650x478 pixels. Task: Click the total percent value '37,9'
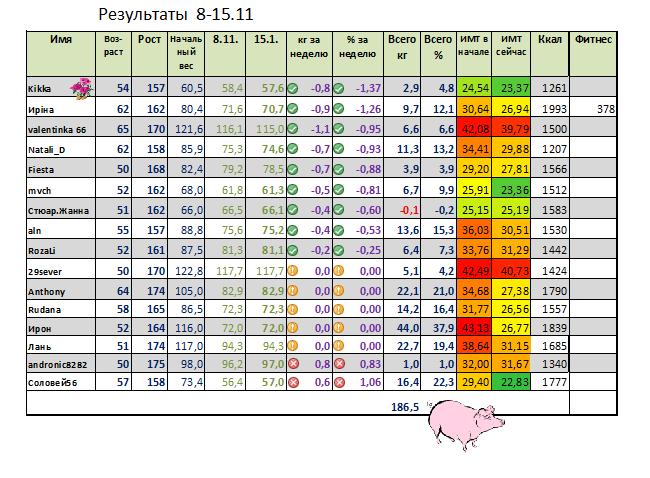point(444,328)
